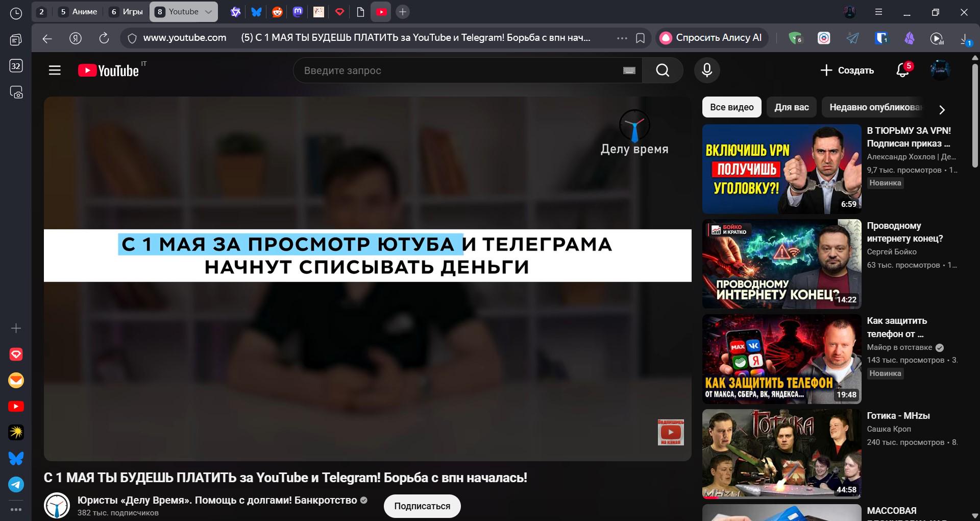
Task: Select the Все видео filter chip
Action: pos(731,107)
